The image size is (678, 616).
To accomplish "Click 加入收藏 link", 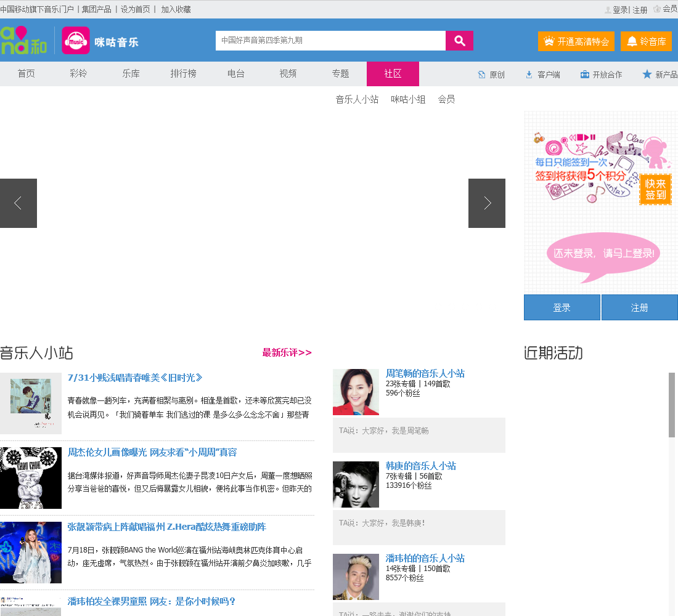I will point(176,9).
